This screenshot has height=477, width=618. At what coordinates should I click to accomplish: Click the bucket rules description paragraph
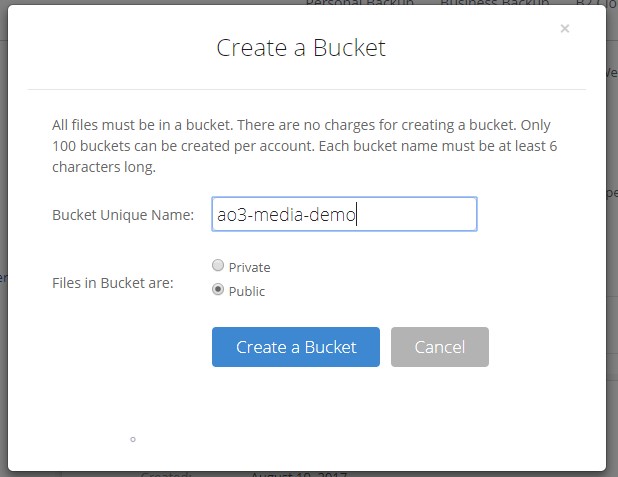[x=300, y=146]
